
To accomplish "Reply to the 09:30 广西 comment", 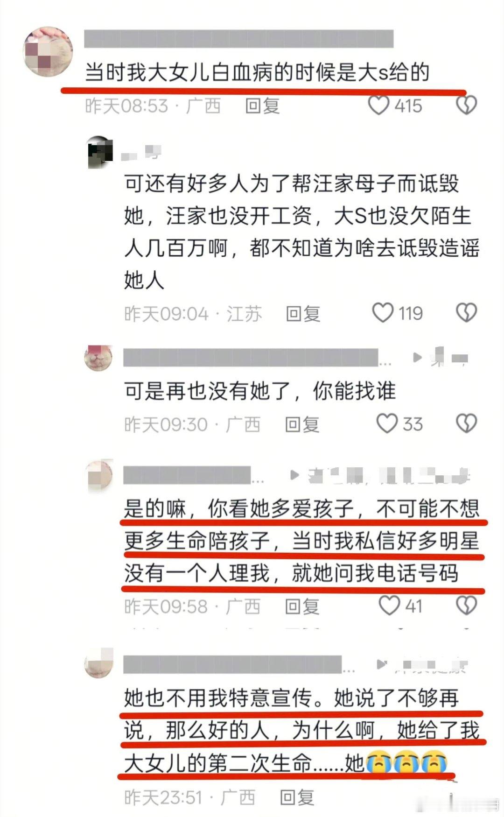I will (x=302, y=424).
